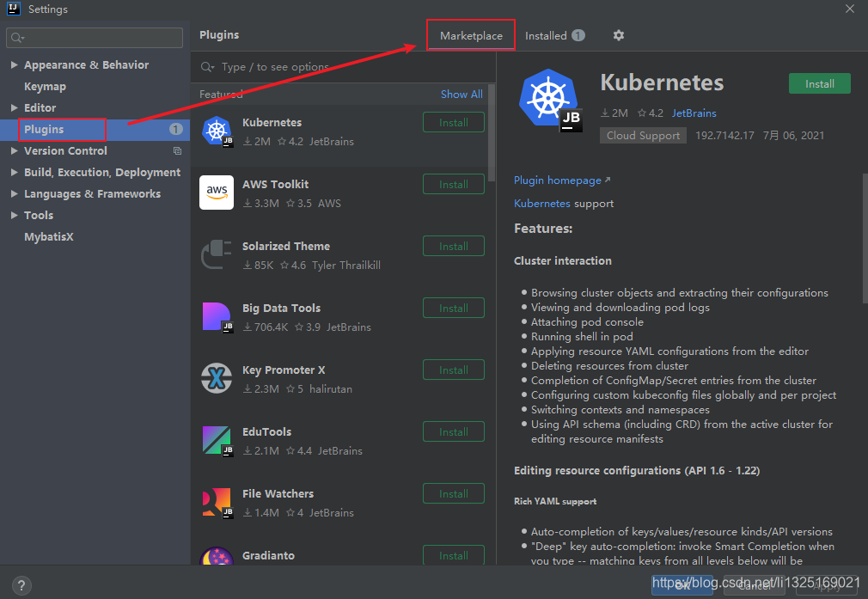Expand Version Control tree node
868x599 pixels.
(x=14, y=150)
